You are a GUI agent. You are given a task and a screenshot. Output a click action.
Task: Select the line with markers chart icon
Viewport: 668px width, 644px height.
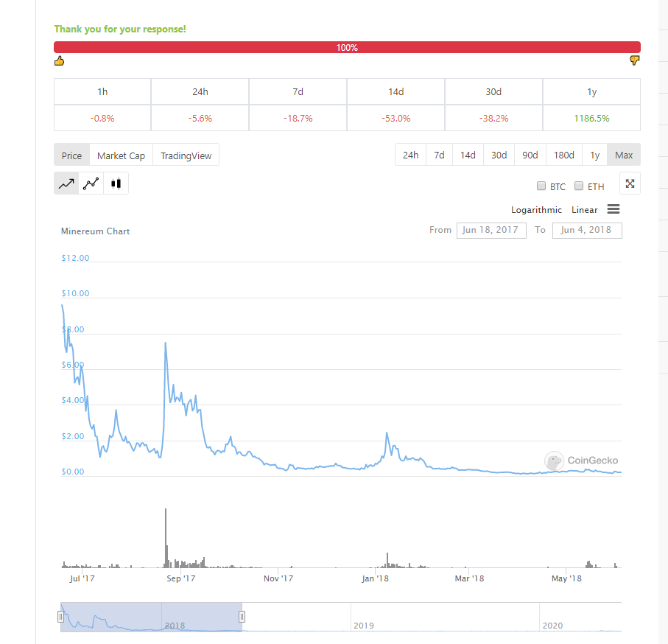pyautogui.click(x=91, y=183)
